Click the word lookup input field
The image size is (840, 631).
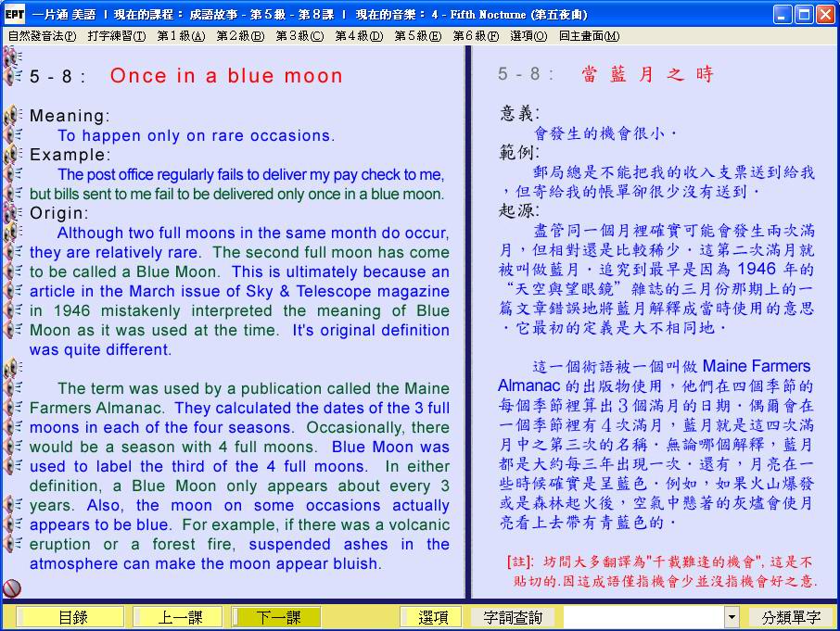coord(643,617)
